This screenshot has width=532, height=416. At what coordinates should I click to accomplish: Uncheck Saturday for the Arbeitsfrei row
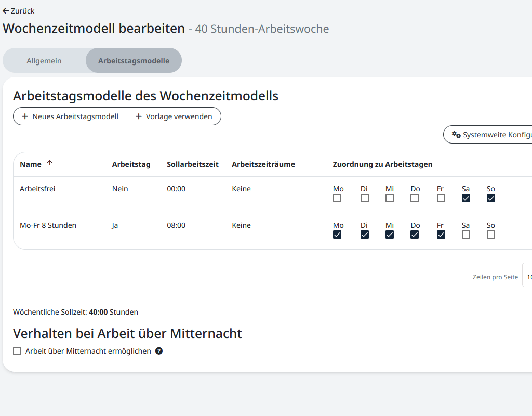click(466, 198)
